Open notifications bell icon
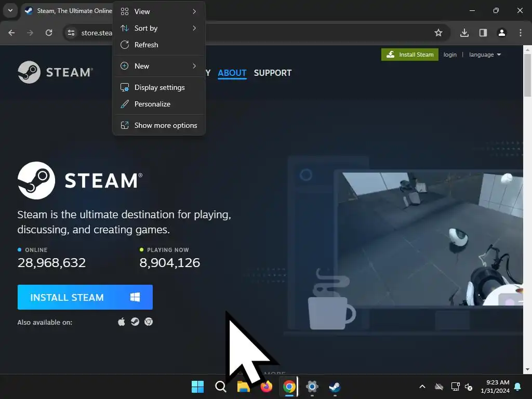The image size is (532, 399). tap(518, 387)
